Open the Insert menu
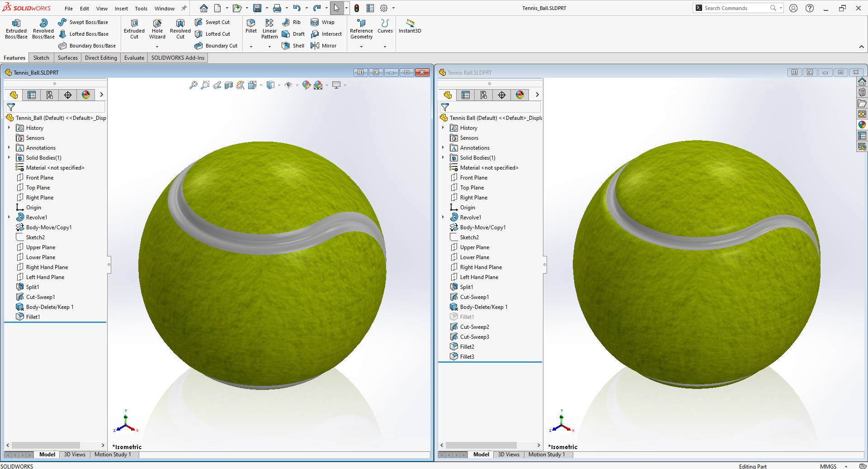This screenshot has height=469, width=868. (121, 9)
